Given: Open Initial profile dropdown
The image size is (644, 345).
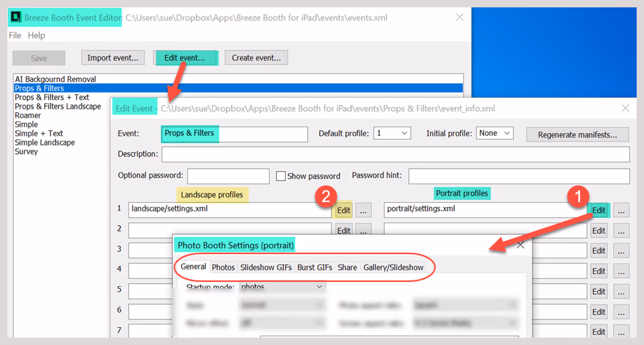Looking at the screenshot, I should click(x=495, y=133).
